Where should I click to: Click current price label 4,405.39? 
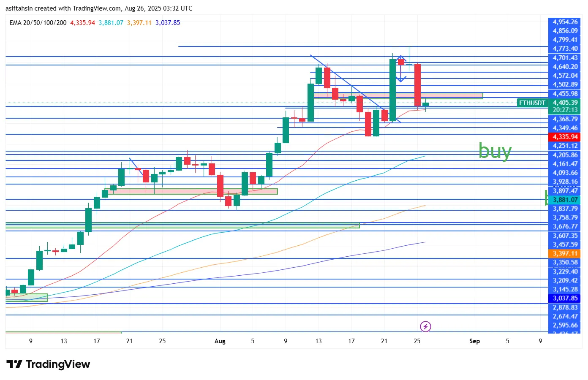pyautogui.click(x=565, y=103)
